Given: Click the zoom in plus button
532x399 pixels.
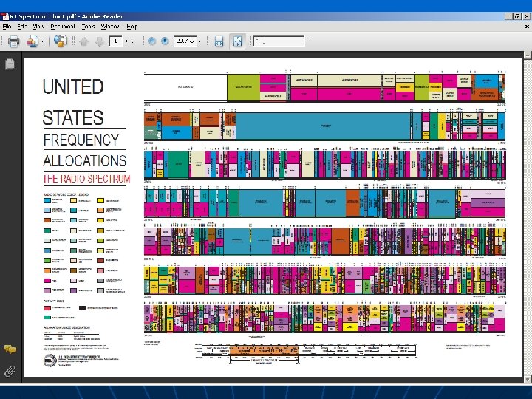Looking at the screenshot, I should 165,41.
